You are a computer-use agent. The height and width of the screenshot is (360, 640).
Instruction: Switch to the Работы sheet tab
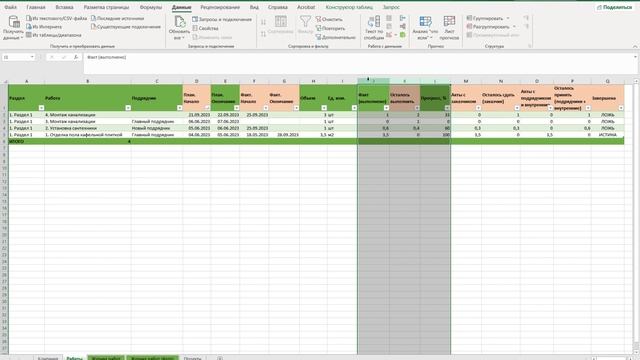(74, 358)
